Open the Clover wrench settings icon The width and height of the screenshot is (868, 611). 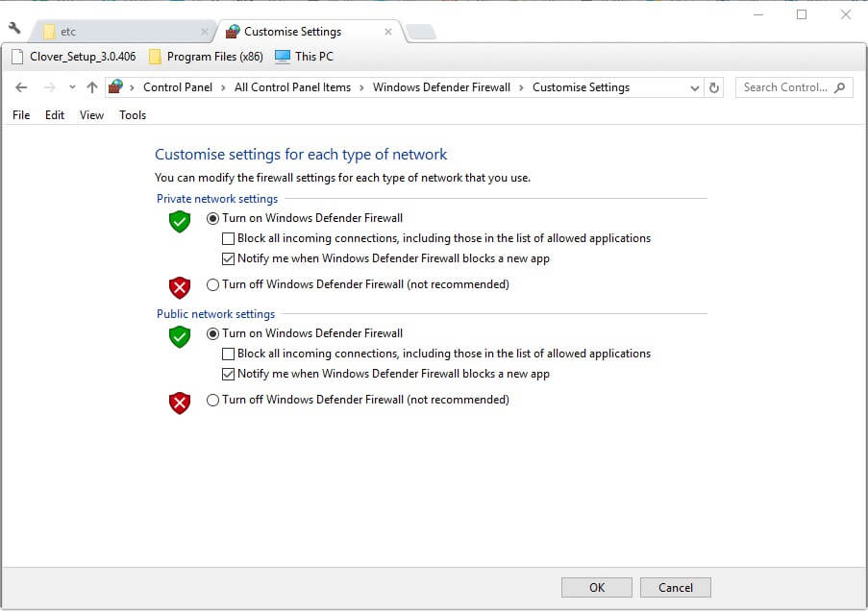pos(14,28)
